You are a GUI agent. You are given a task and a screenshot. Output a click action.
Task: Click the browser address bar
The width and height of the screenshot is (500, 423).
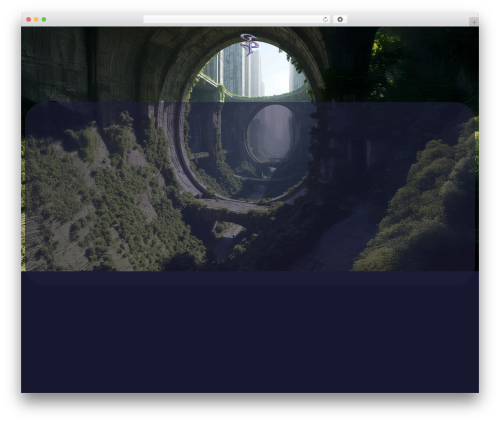point(237,19)
